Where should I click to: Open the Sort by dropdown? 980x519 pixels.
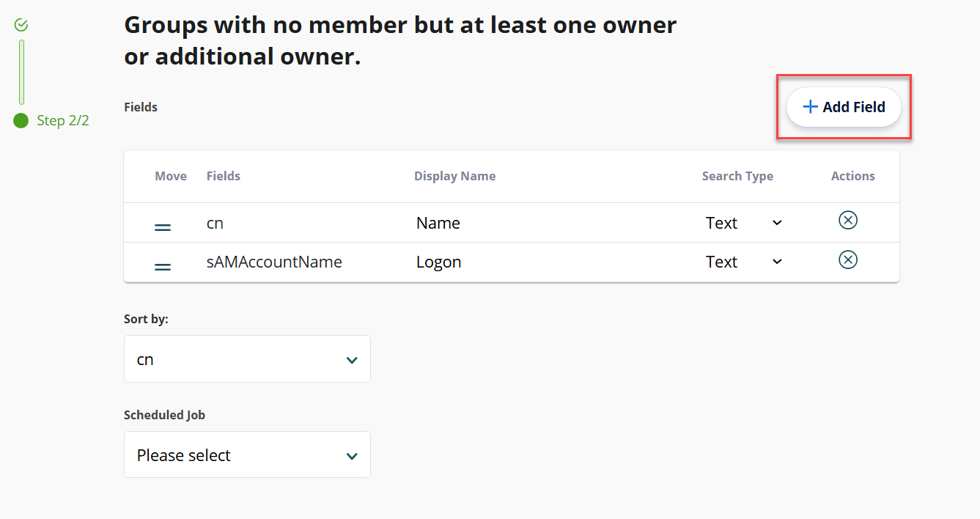click(x=247, y=359)
